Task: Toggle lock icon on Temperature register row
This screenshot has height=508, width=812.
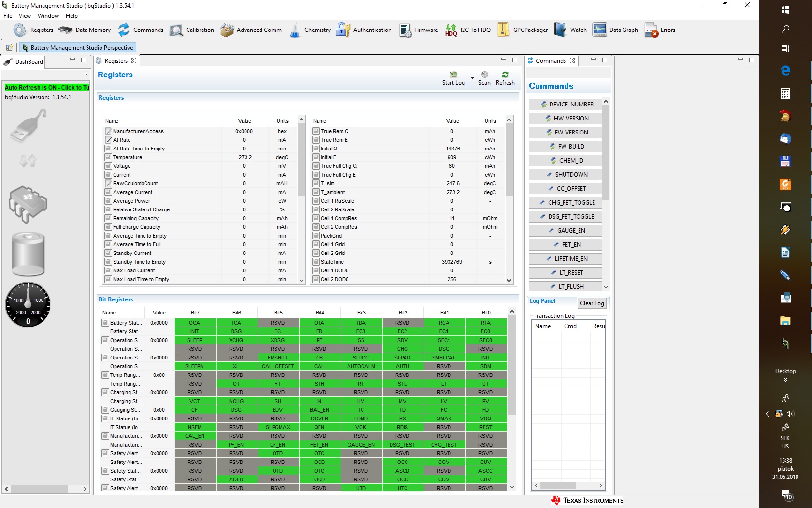Action: point(108,157)
